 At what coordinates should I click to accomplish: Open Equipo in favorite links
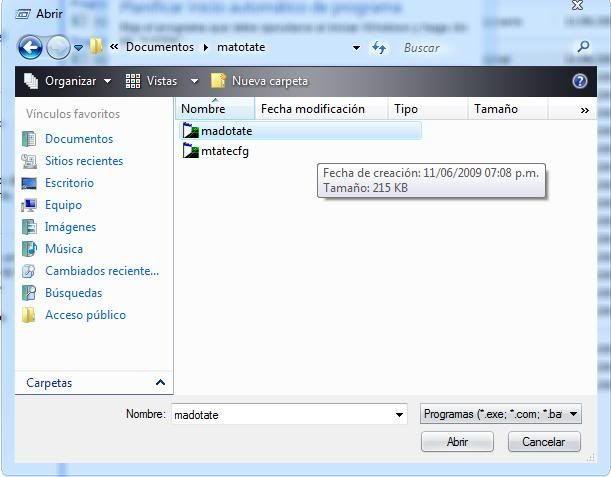[x=63, y=205]
